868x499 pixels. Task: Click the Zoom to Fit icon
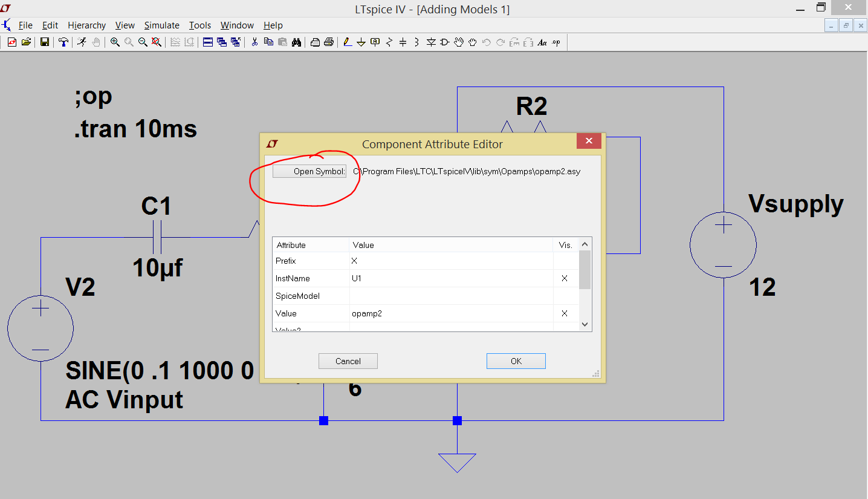pos(157,42)
